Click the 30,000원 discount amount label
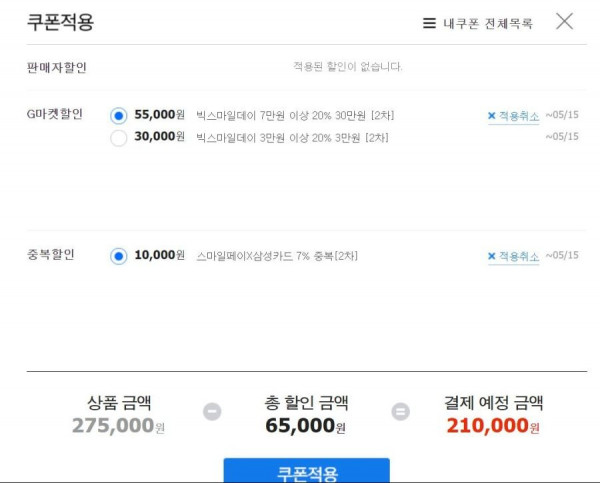Image resolution: width=600 pixels, height=483 pixels. [x=160, y=136]
